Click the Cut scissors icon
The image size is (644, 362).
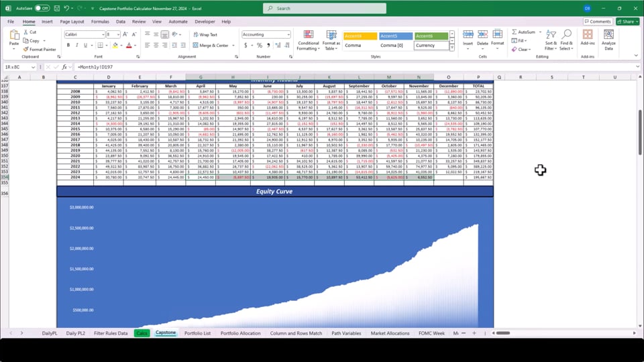[26, 32]
